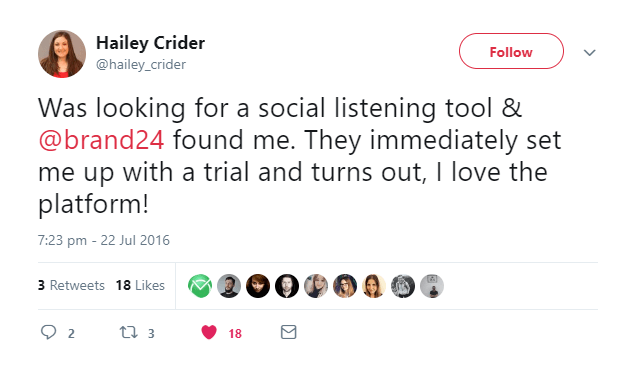This screenshot has width=635, height=370.
Task: Toggle the red heart like icon
Action: [209, 332]
